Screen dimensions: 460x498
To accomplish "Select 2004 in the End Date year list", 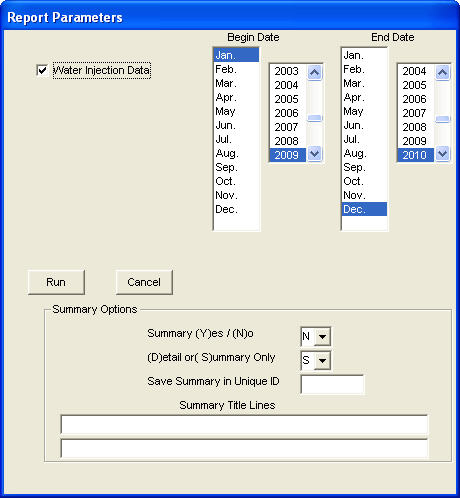I will point(416,71).
